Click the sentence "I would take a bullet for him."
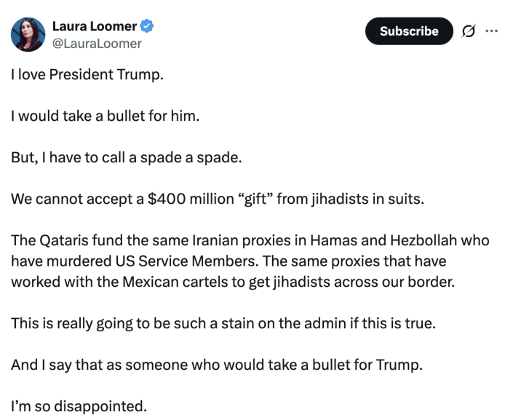Screen dimensions: 513x420 105,116
